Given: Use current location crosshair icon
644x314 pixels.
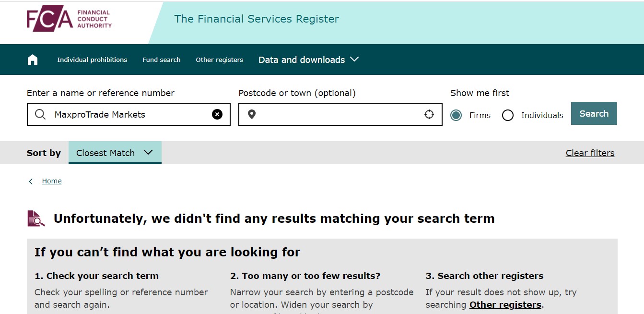Looking at the screenshot, I should click(429, 114).
